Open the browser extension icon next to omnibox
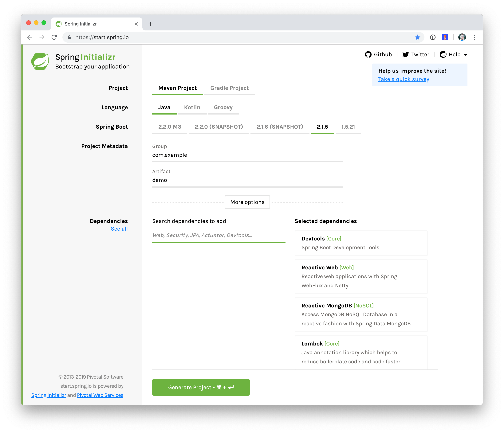The height and width of the screenshot is (433, 504). pyautogui.click(x=445, y=37)
